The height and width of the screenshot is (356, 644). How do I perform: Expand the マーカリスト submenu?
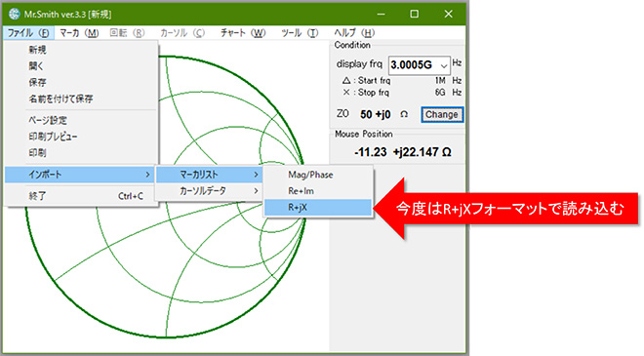(x=209, y=175)
